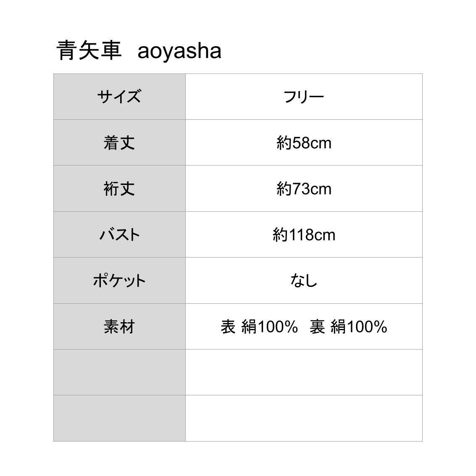Click the フリー size value cell
The width and height of the screenshot is (476, 476).
(x=304, y=97)
